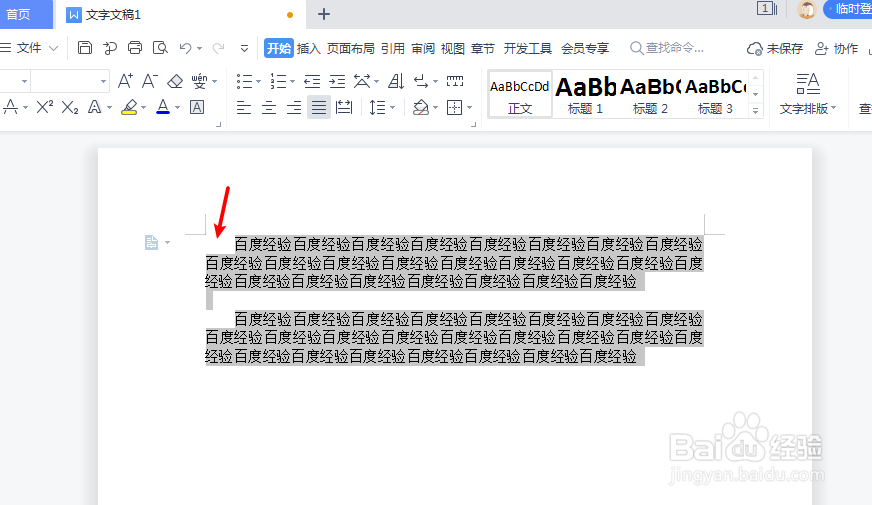Apply 标题 2 style
The image size is (872, 505).
pyautogui.click(x=650, y=94)
